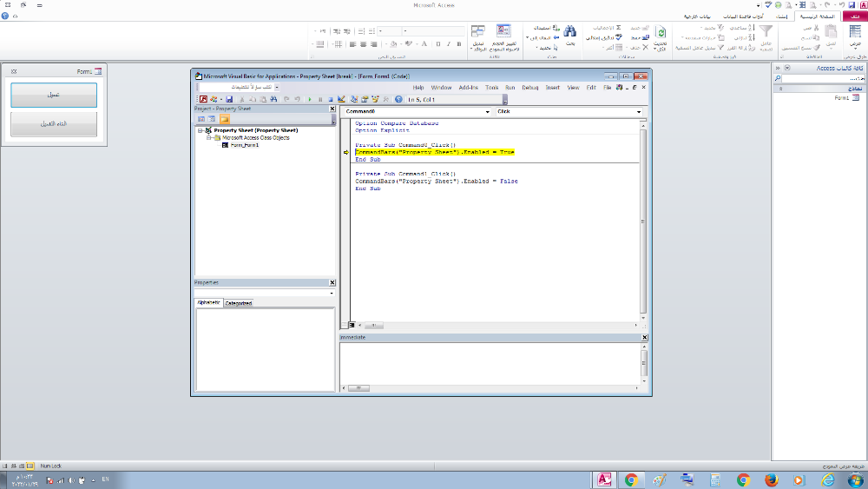Viewport: 868px width, 489px height.
Task: Open Object Browser icon in VBA toolbar
Action: (x=375, y=100)
